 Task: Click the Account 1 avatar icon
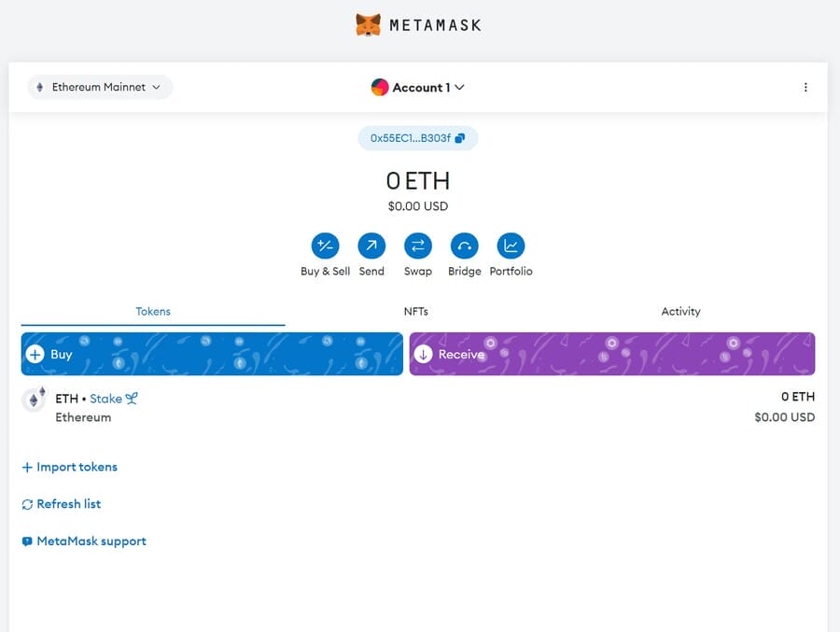pos(379,87)
